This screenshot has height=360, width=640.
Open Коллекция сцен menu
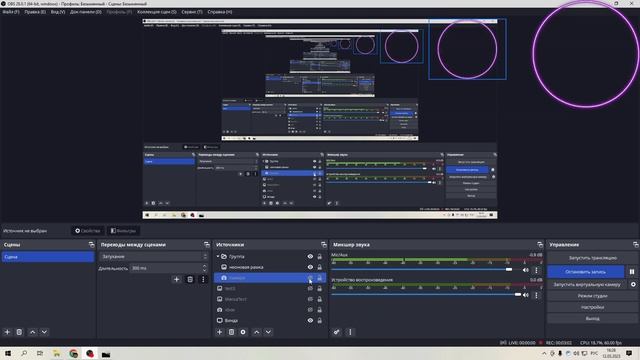(x=157, y=12)
